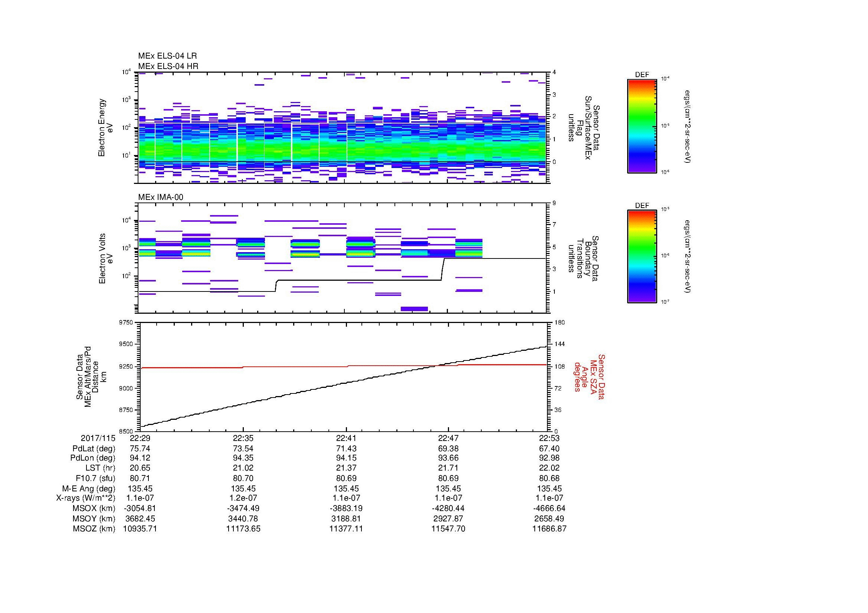Click MSOX value -3054.81
The width and height of the screenshot is (868, 613).
pos(140,508)
